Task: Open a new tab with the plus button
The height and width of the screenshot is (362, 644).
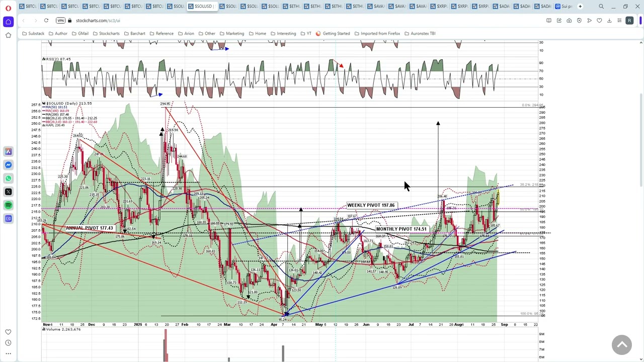Action: (x=580, y=7)
